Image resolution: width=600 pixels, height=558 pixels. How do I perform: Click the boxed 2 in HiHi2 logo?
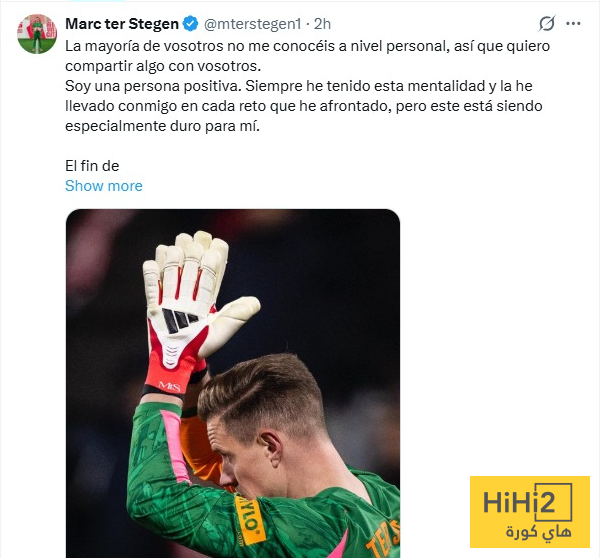tap(553, 502)
